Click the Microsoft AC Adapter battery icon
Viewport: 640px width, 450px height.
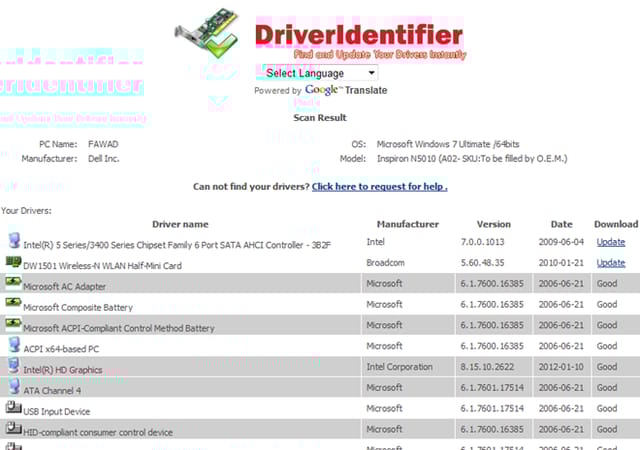13,282
